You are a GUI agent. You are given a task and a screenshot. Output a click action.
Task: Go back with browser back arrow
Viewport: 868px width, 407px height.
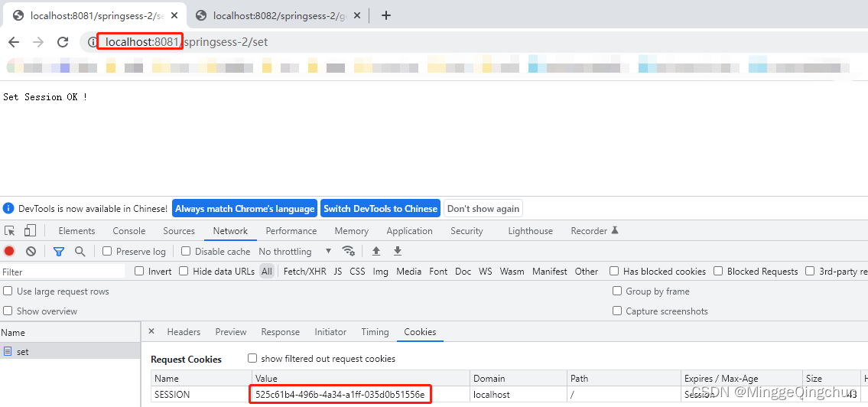tap(13, 42)
